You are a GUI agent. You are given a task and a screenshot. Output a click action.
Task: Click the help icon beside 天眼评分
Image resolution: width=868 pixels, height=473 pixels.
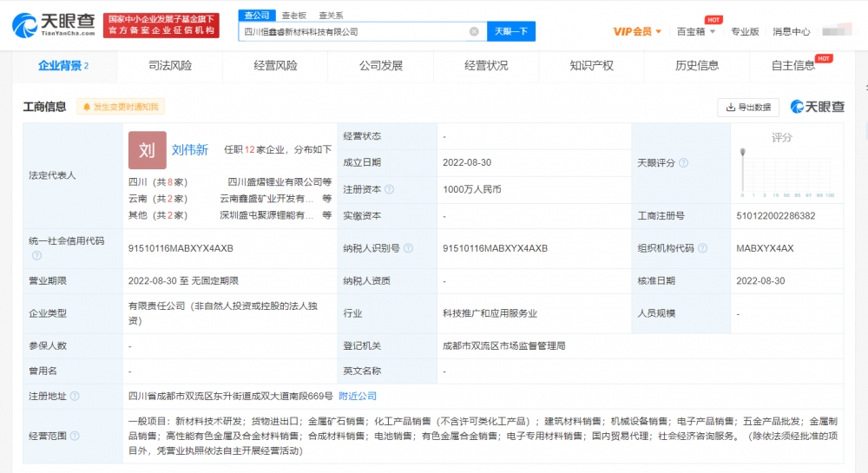click(684, 163)
